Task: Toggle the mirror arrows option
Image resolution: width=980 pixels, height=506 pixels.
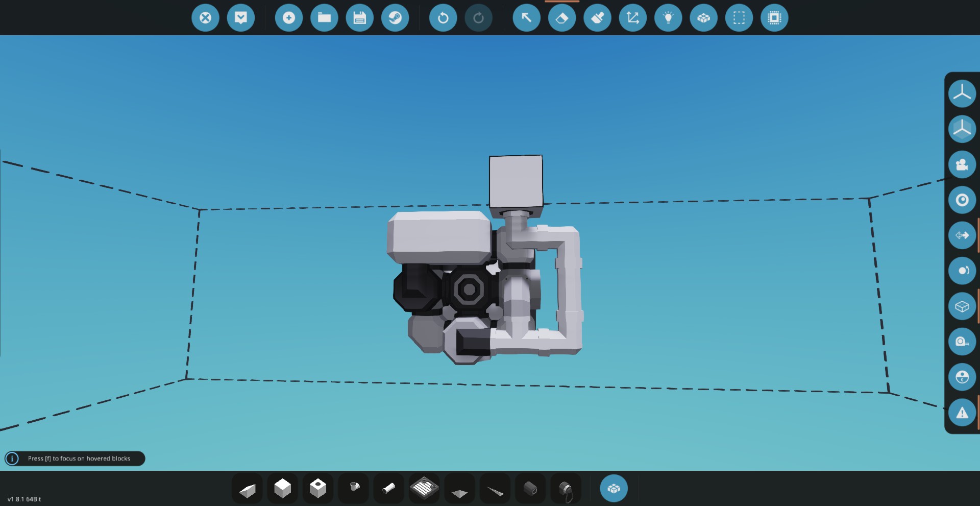Action: pos(962,235)
